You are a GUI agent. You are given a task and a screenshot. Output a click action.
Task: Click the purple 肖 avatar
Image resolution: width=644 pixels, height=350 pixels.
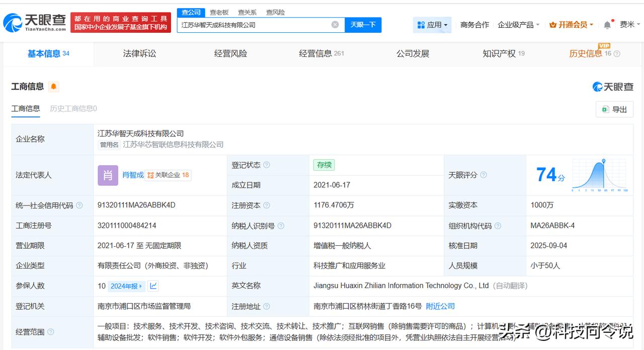[108, 175]
